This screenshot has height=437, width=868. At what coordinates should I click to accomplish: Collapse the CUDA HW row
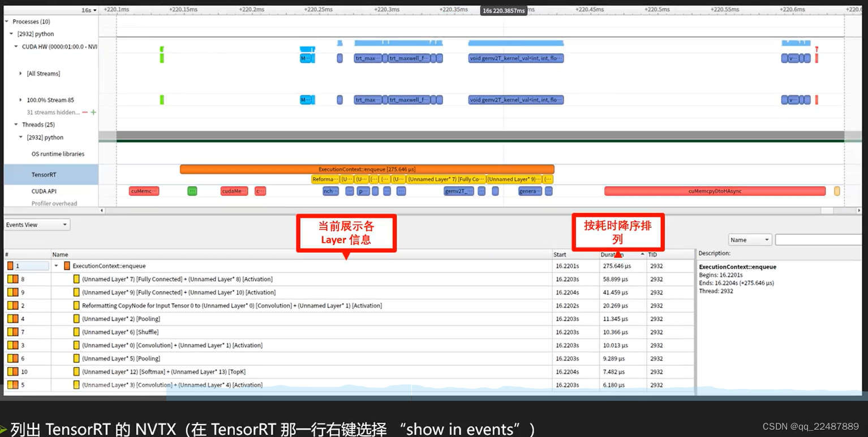[x=16, y=46]
